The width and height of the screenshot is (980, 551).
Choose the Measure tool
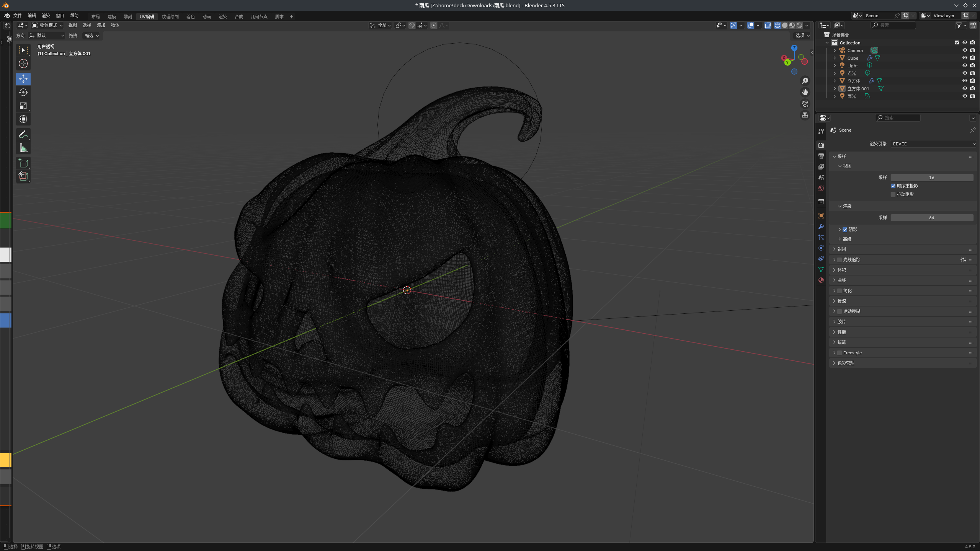pyautogui.click(x=23, y=148)
